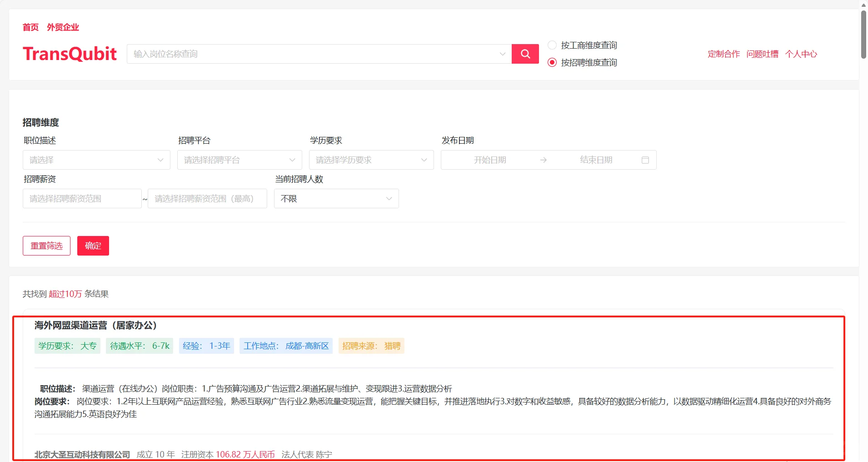Go to 首页 in the top menu

(30, 27)
